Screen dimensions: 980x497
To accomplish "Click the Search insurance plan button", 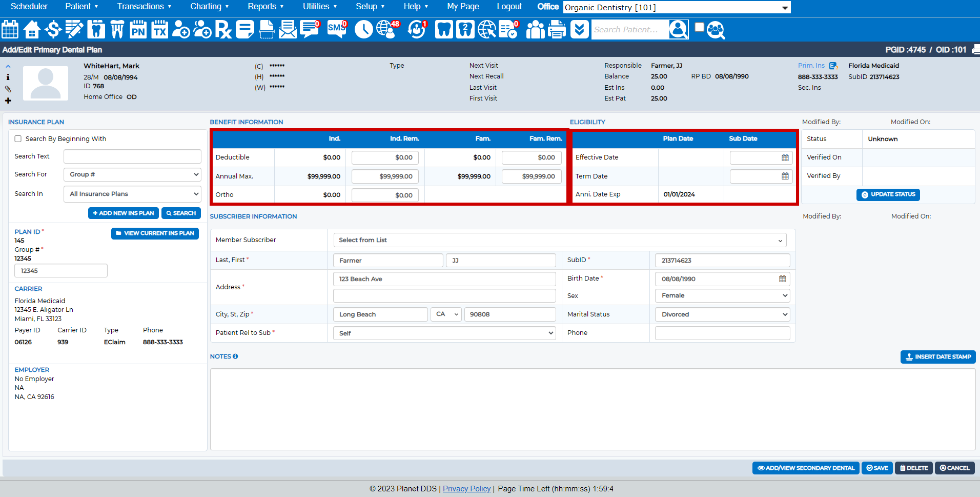I will tap(181, 213).
